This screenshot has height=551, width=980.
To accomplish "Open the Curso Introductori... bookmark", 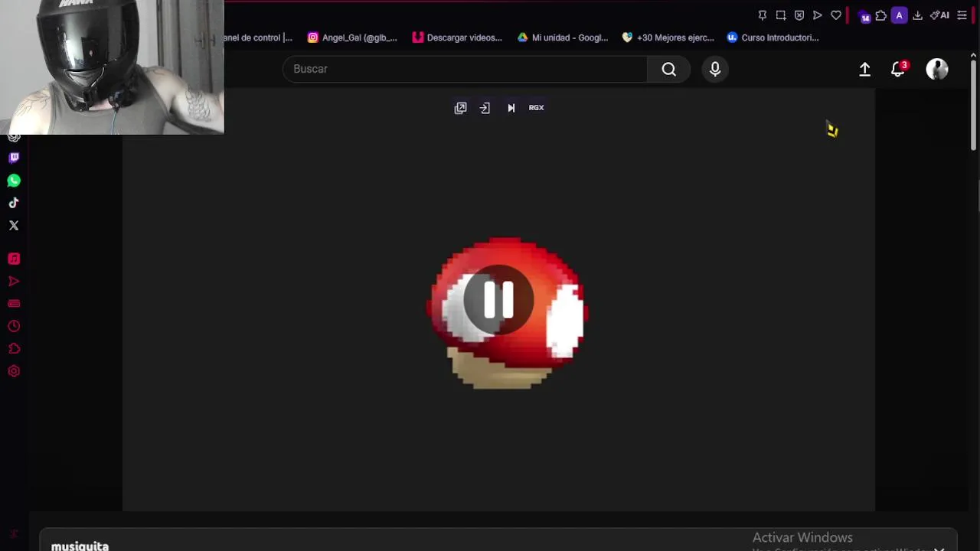I will (x=773, y=37).
